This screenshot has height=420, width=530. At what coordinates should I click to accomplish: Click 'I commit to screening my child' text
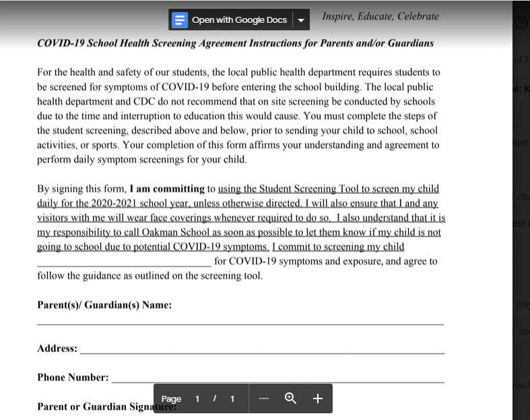click(x=338, y=247)
